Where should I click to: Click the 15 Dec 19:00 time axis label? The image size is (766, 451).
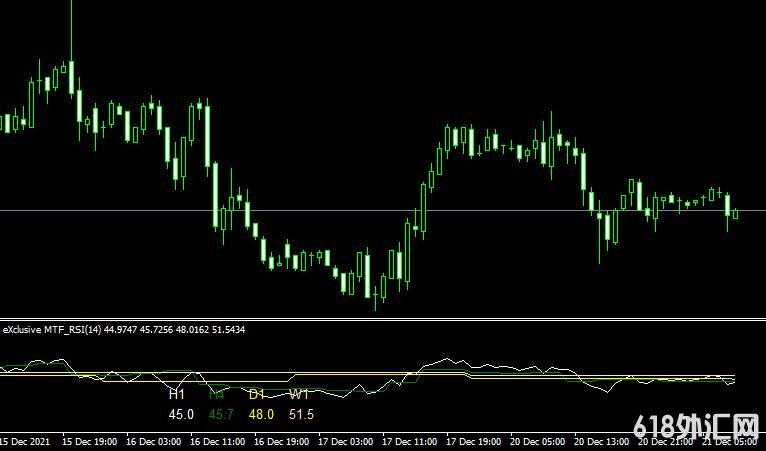tap(90, 442)
